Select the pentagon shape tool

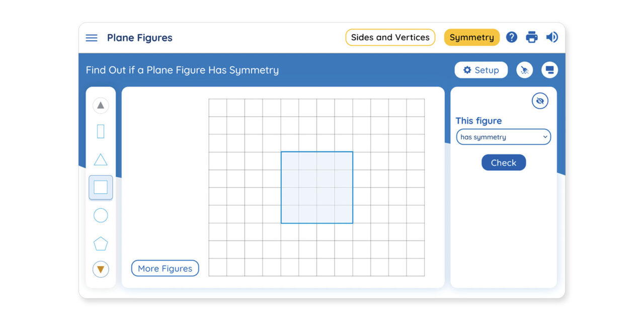point(100,243)
